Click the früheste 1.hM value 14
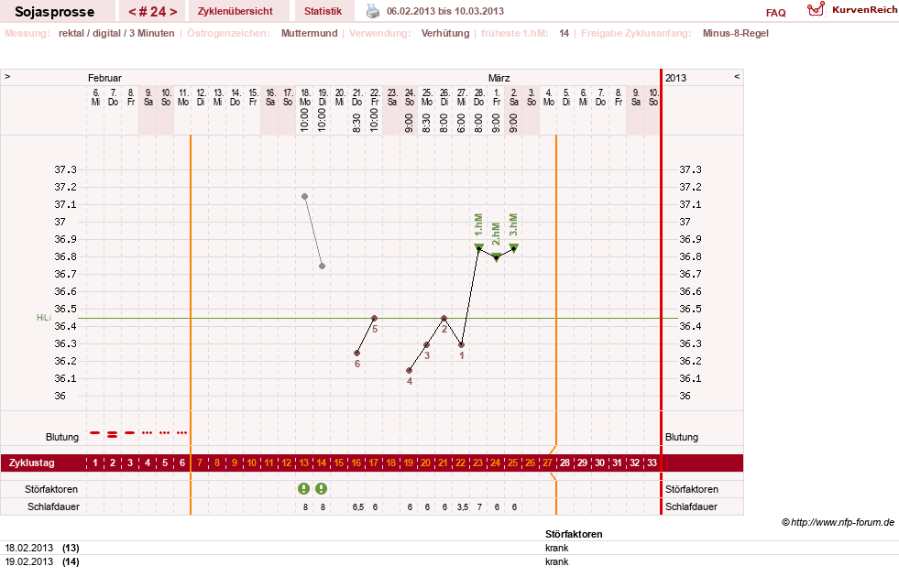Viewport: 899px width, 588px height. coord(565,33)
